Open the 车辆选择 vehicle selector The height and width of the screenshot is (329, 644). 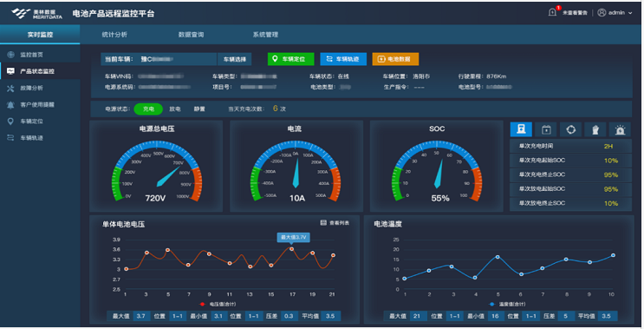(235, 59)
